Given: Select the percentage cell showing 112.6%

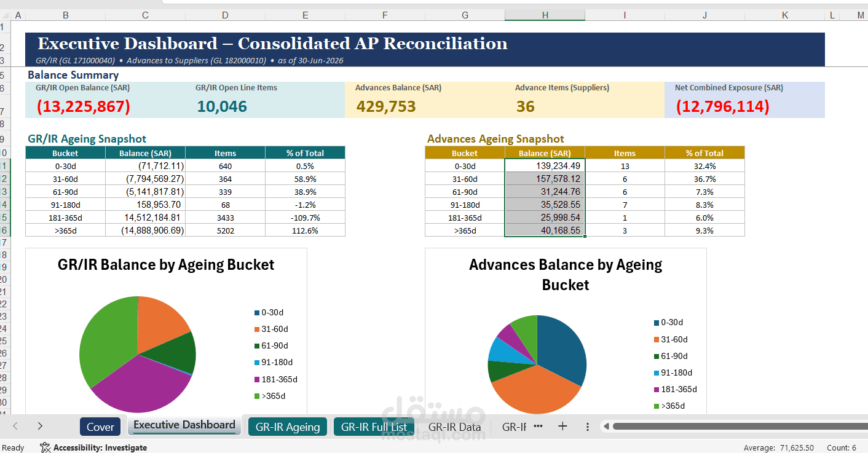Looking at the screenshot, I should (305, 230).
